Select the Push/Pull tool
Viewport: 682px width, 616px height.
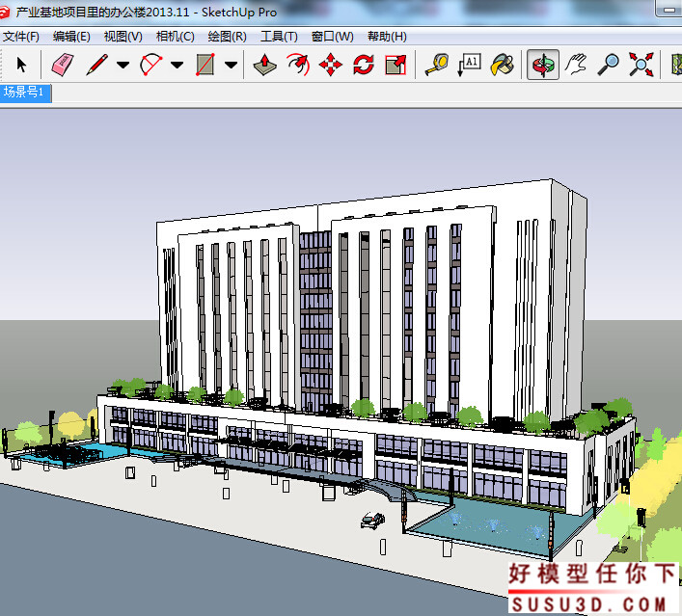tap(265, 65)
